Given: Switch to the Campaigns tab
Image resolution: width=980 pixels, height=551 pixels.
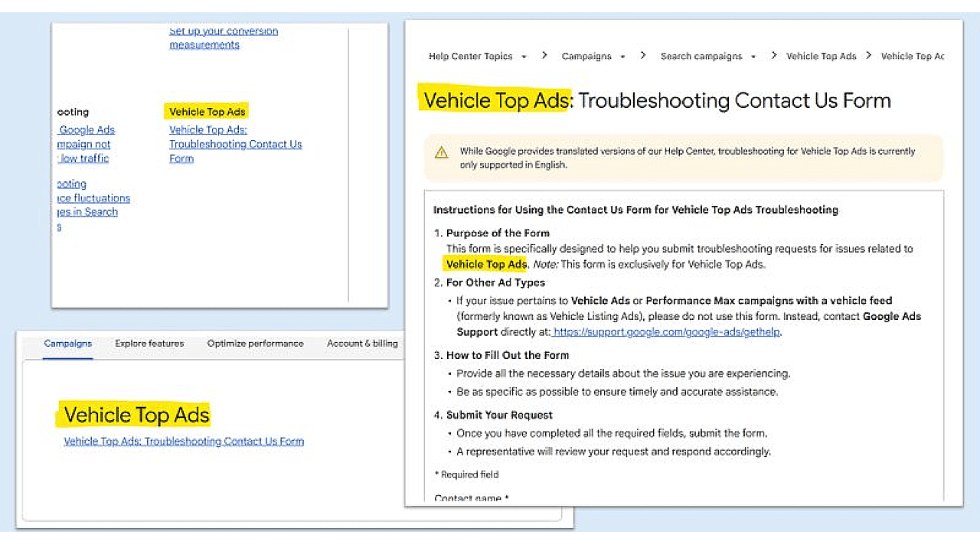Looking at the screenshot, I should 68,344.
